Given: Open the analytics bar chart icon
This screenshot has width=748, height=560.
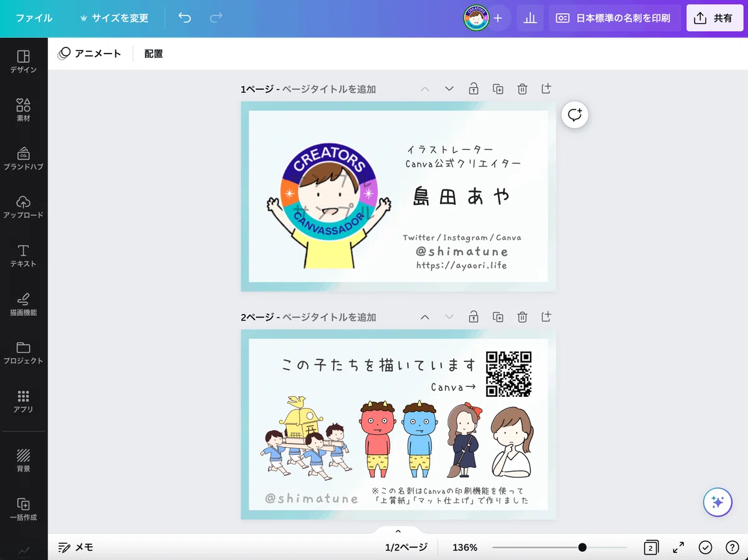Looking at the screenshot, I should click(530, 18).
